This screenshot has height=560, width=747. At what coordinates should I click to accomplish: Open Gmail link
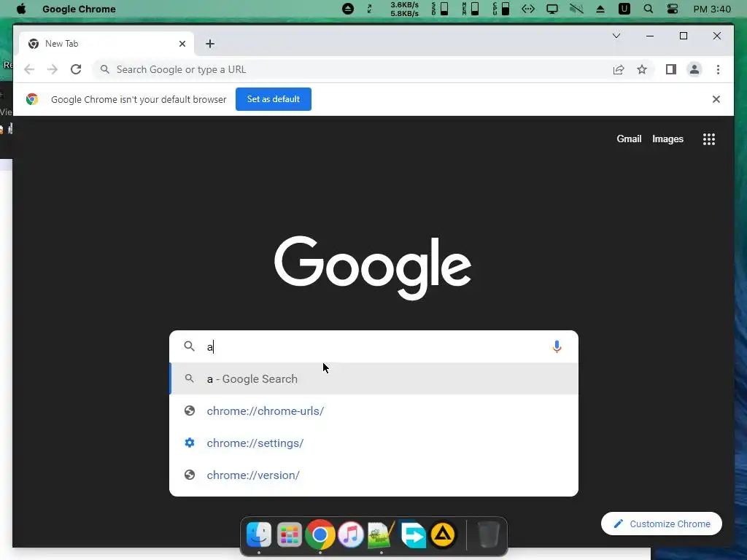click(629, 139)
